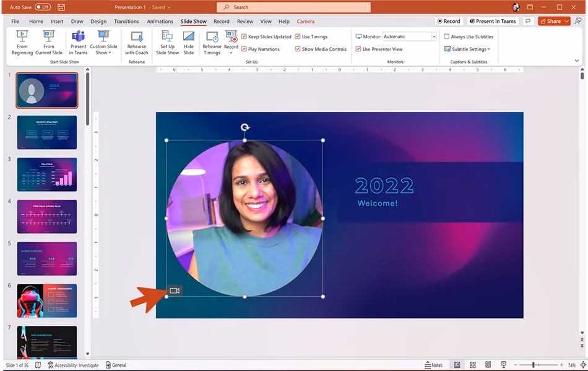Disable Use Presenter View
The image size is (588, 371).
tap(358, 48)
